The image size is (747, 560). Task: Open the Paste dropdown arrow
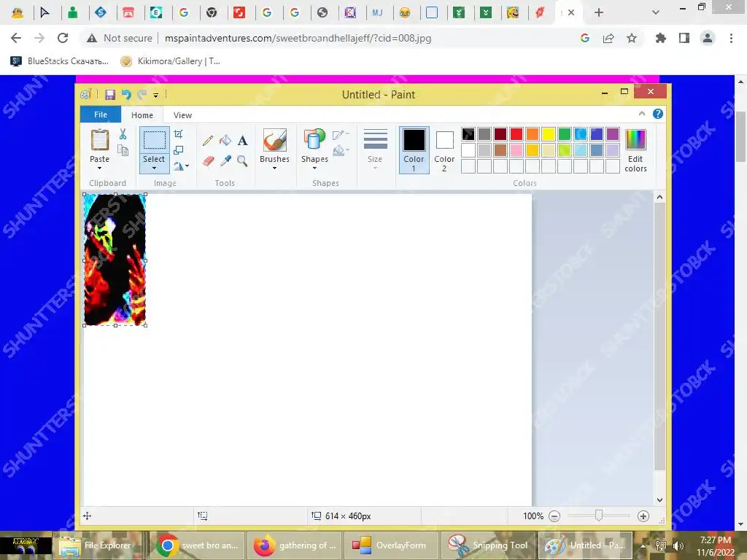coord(99,168)
